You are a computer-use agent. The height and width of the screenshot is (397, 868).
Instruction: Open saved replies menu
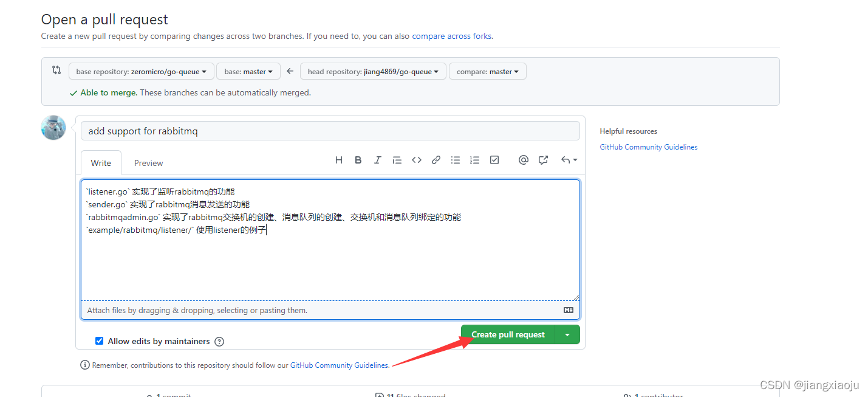[x=569, y=160]
